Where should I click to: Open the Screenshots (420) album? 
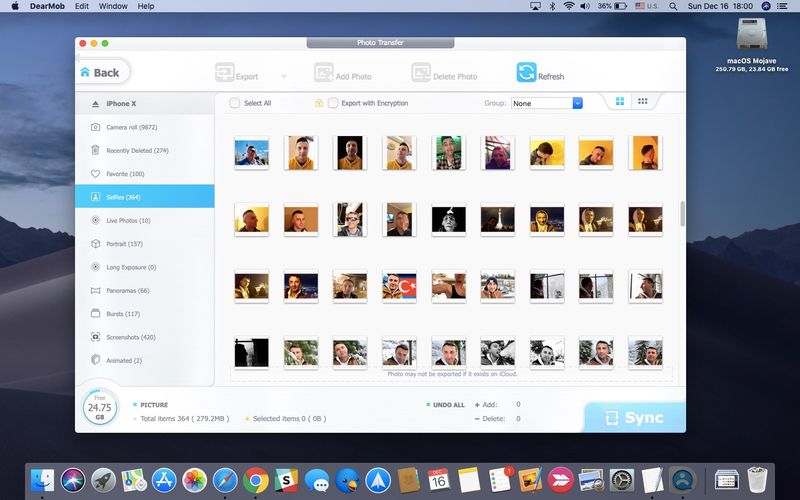tap(144, 337)
